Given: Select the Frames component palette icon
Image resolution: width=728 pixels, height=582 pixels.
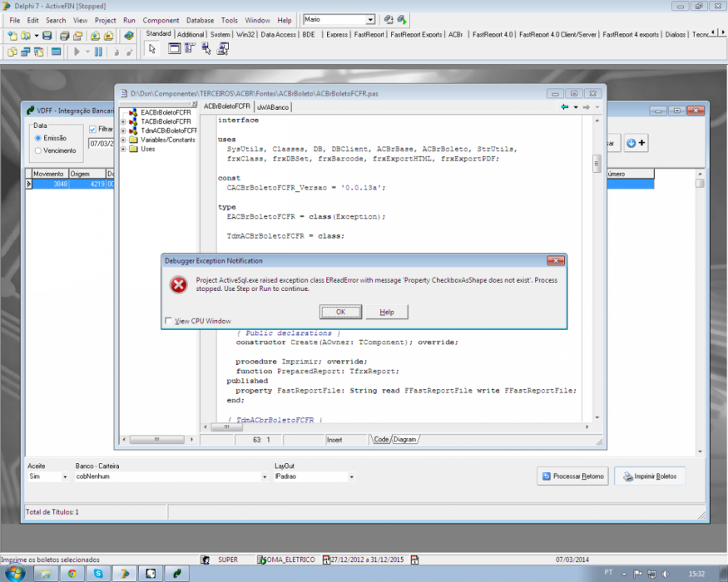Looking at the screenshot, I should point(174,48).
